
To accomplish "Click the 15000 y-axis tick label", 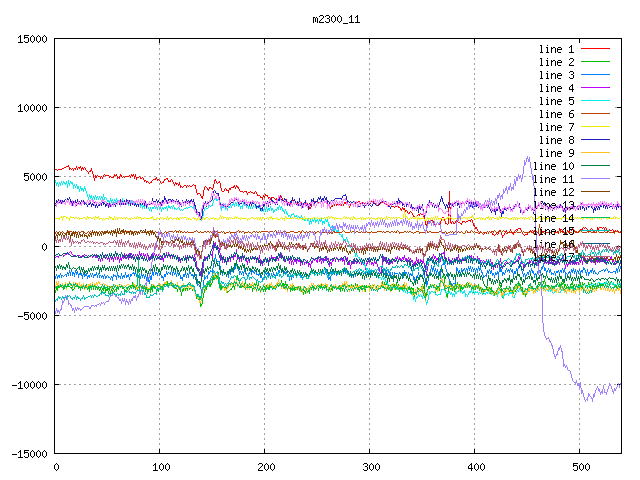I will [x=30, y=39].
